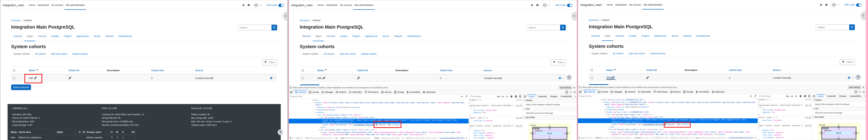
Task: Click the Dashboard nav link in the middle screenshot
Action: [x=332, y=5]
